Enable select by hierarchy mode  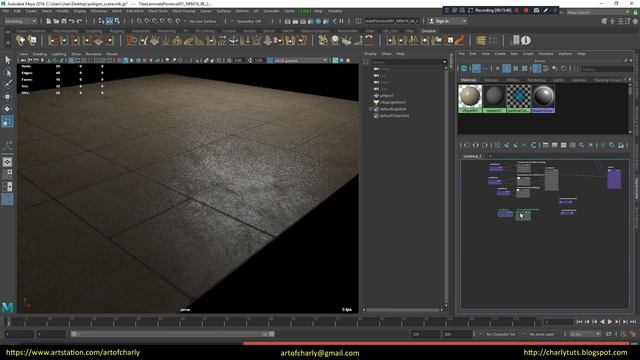coord(101,21)
